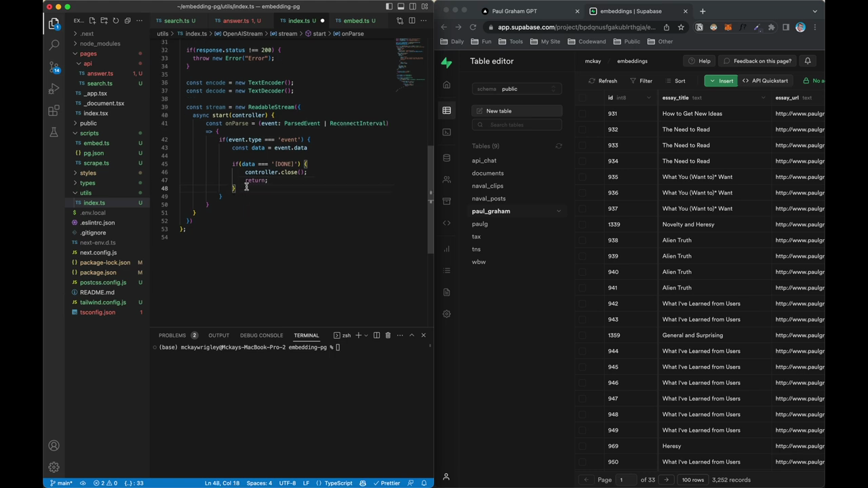Image resolution: width=868 pixels, height=488 pixels.
Task: Check the row checkbox for id 1339
Action: [583, 224]
